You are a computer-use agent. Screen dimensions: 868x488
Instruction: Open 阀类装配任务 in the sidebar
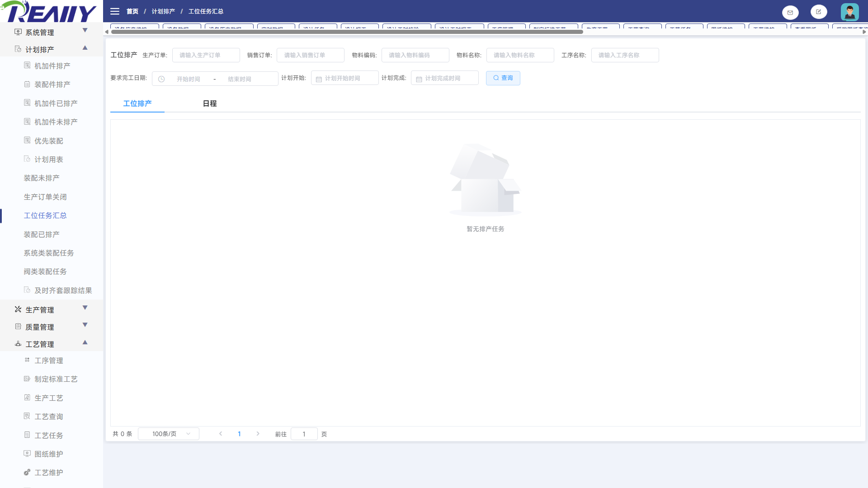(45, 272)
